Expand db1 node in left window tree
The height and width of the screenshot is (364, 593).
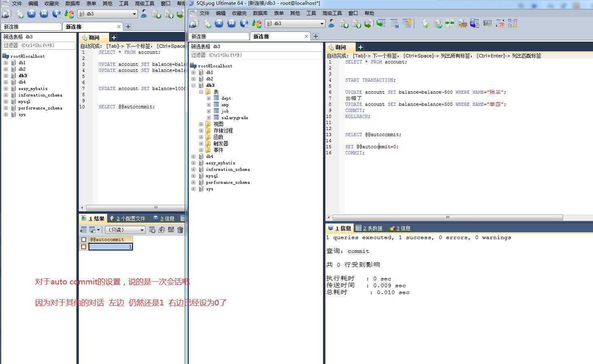pyautogui.click(x=6, y=63)
